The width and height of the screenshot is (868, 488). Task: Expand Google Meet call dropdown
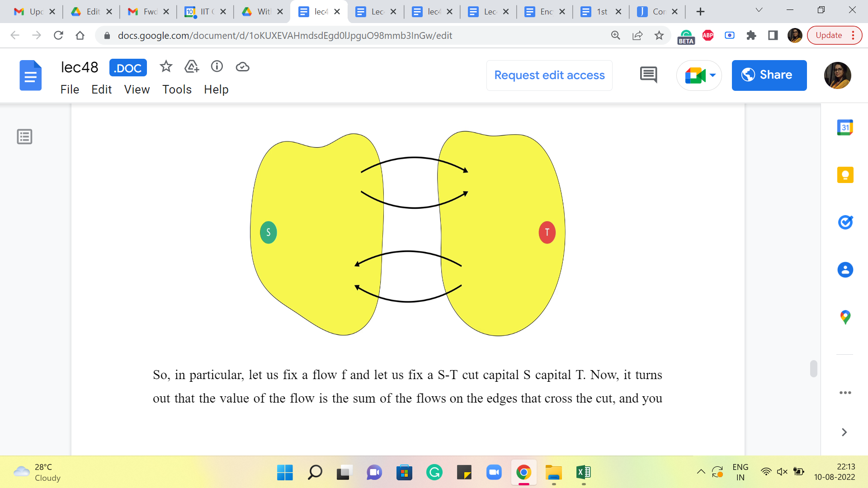tap(713, 75)
